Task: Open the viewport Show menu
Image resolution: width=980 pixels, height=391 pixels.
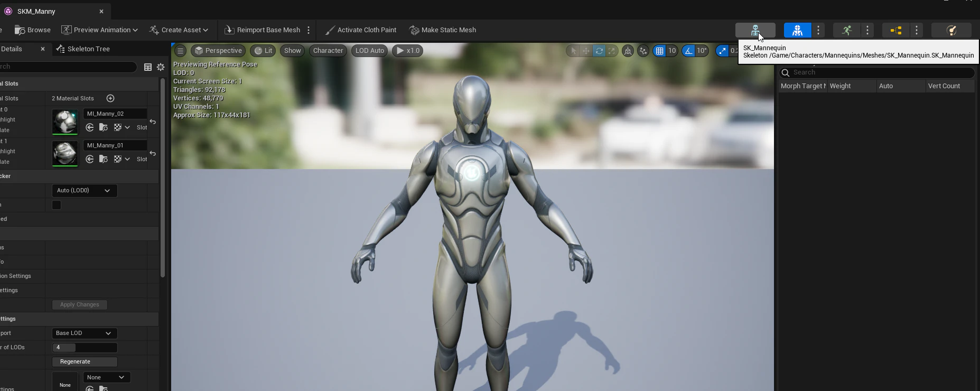Action: pyautogui.click(x=292, y=51)
